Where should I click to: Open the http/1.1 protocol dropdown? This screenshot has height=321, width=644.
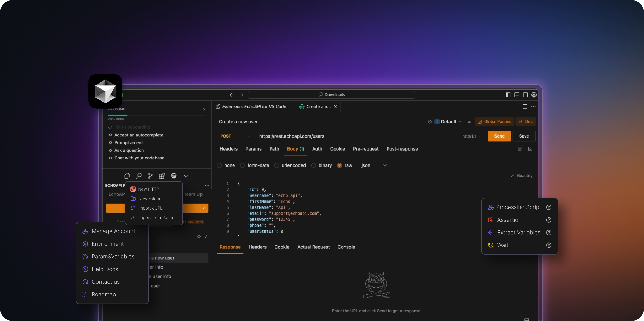point(472,136)
